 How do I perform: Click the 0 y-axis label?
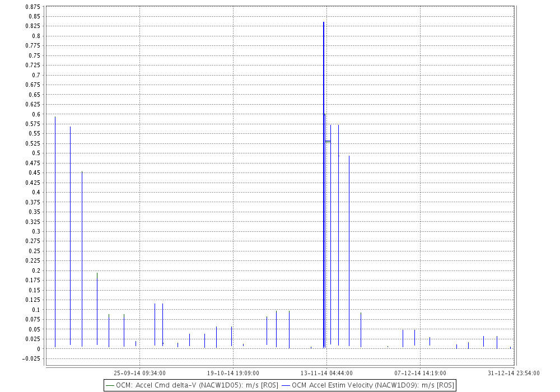[x=39, y=349]
